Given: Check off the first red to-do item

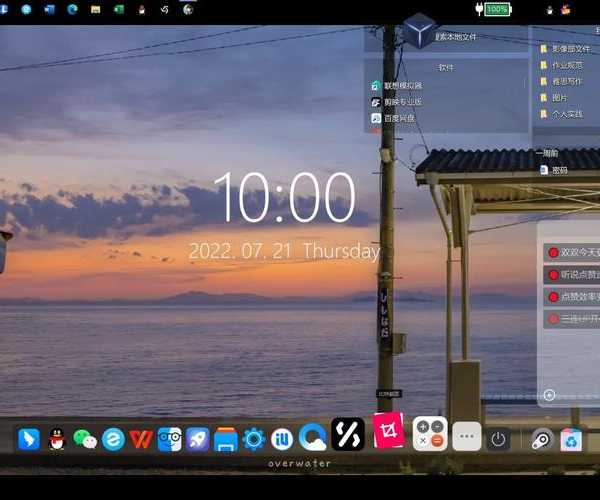Looking at the screenshot, I should click(552, 253).
